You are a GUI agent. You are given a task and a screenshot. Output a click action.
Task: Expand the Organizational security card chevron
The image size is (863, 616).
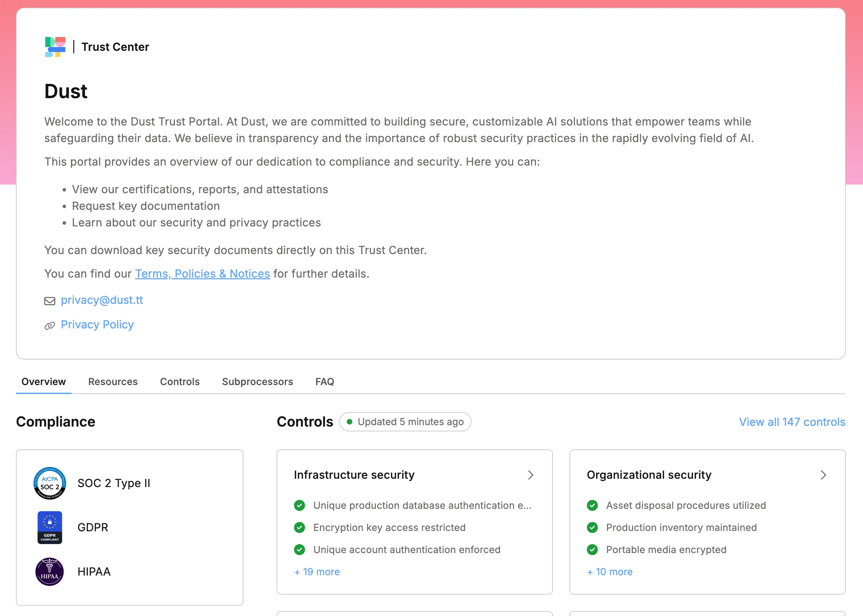(823, 475)
